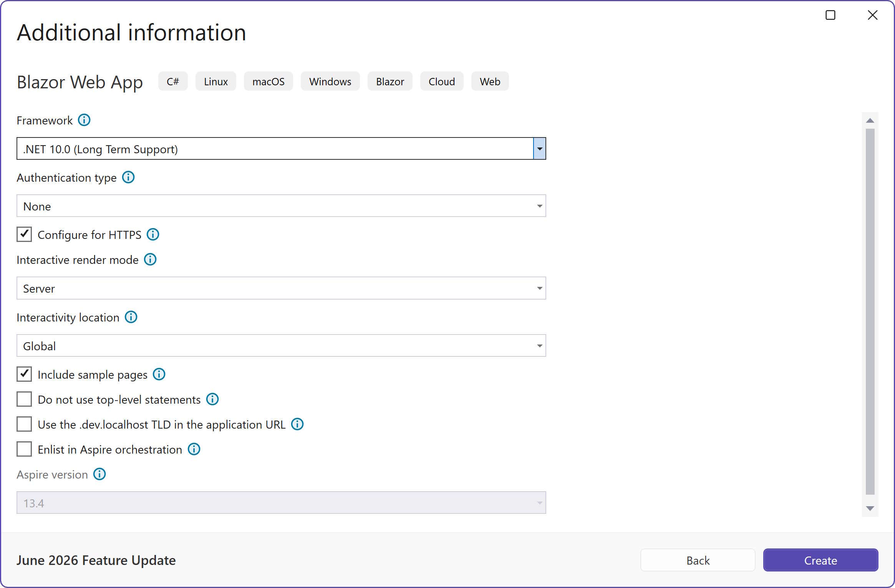
Task: Click the Framework info icon
Action: pos(84,120)
